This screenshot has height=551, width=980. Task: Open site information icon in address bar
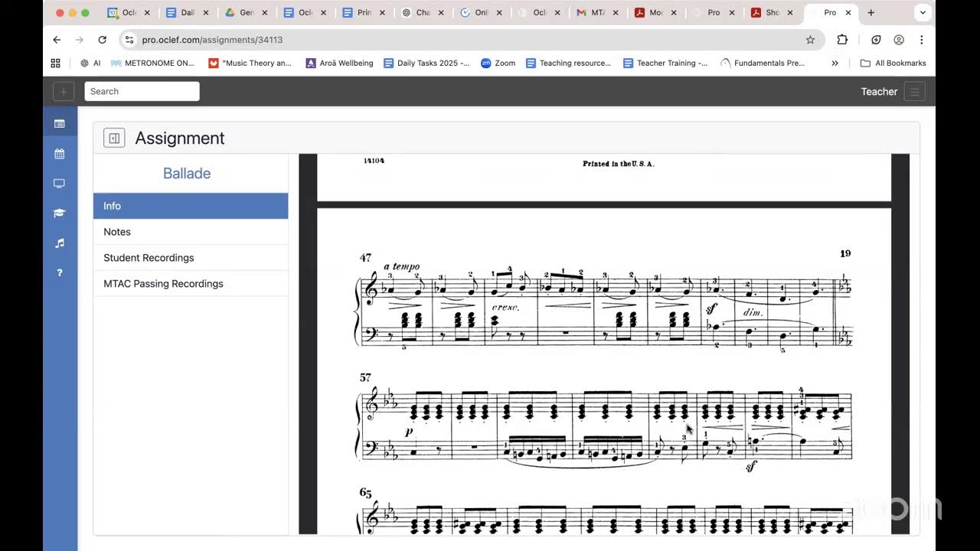129,40
